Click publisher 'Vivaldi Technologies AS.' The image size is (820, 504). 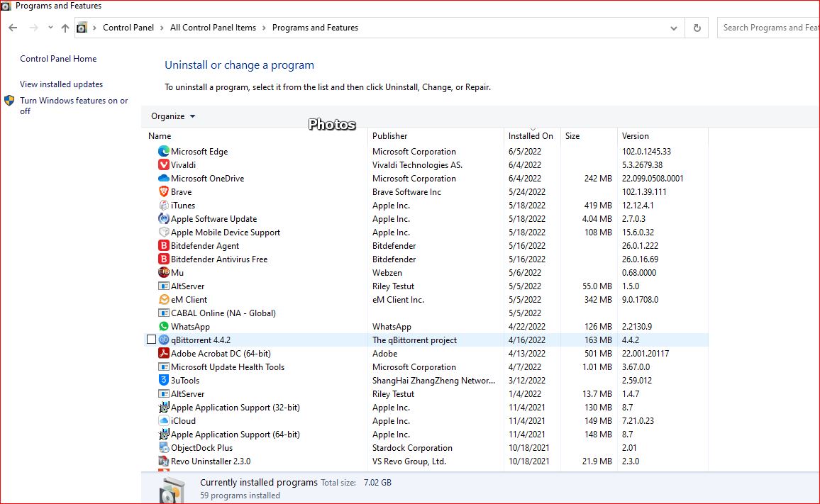tap(417, 164)
